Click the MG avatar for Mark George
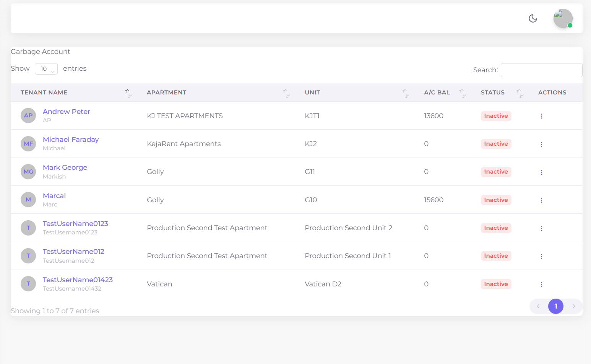This screenshot has width=591, height=364. pyautogui.click(x=28, y=172)
